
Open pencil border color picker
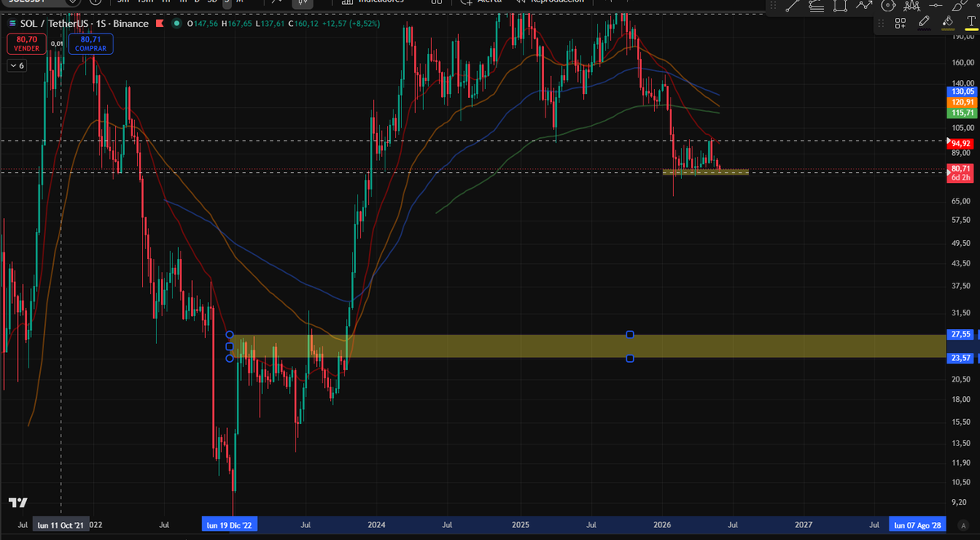(924, 23)
